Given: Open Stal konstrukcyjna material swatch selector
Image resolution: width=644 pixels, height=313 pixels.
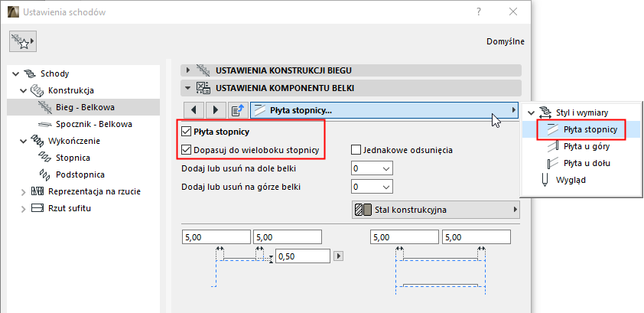Looking at the screenshot, I should pos(435,210).
